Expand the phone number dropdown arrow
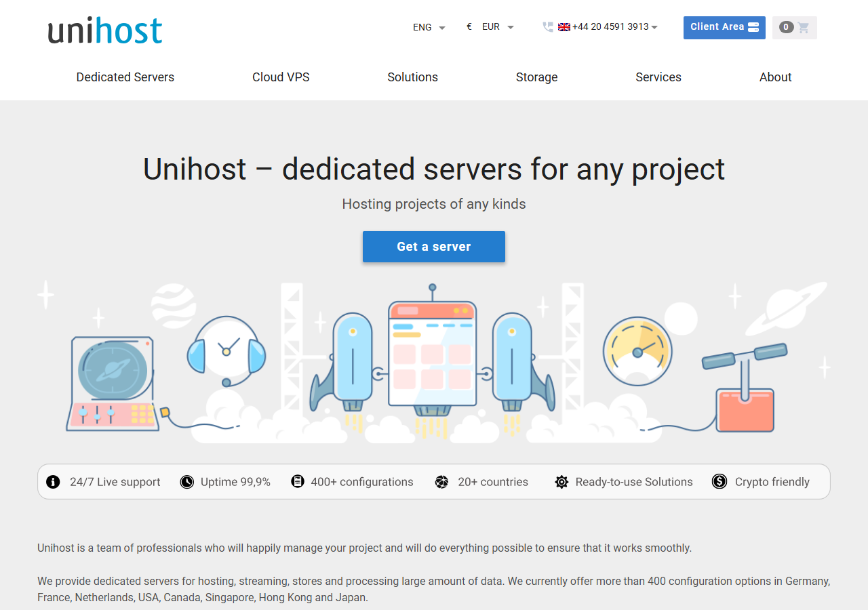This screenshot has height=610, width=868. [x=654, y=28]
